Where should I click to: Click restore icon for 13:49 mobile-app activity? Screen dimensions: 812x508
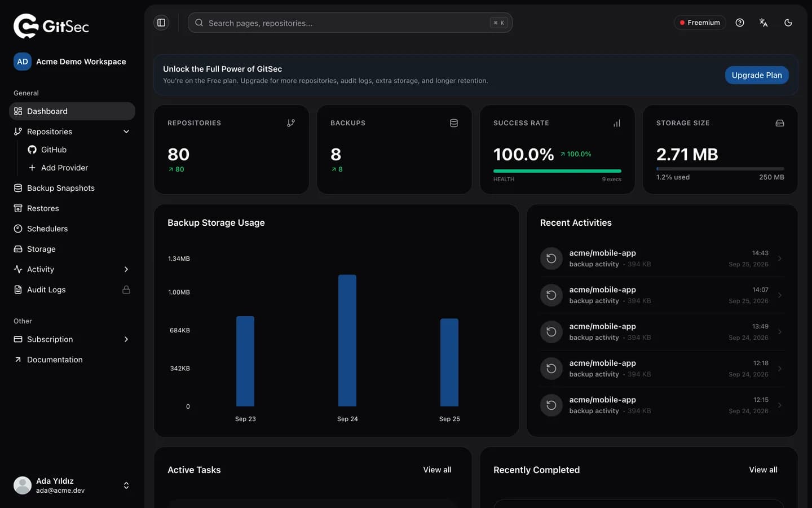pos(551,332)
